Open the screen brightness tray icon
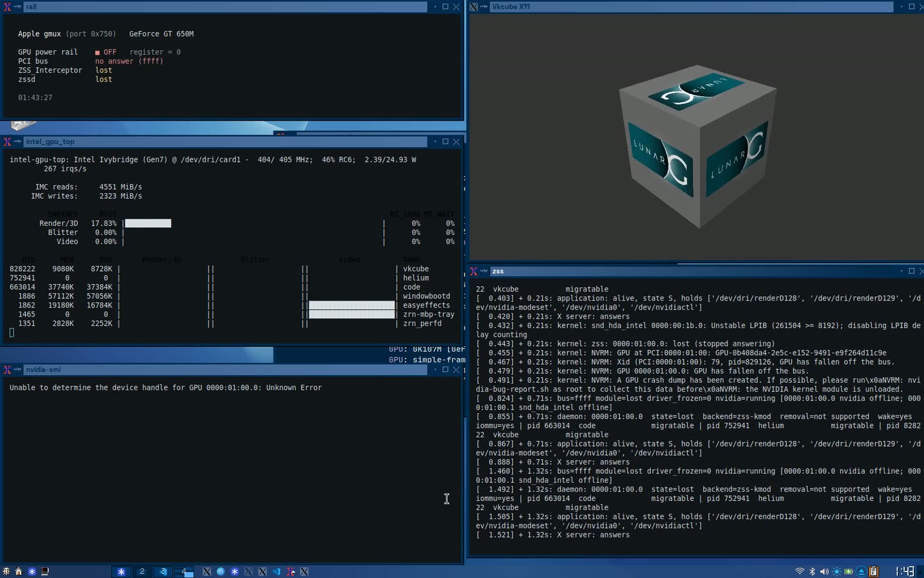This screenshot has height=578, width=924. pyautogui.click(x=836, y=572)
